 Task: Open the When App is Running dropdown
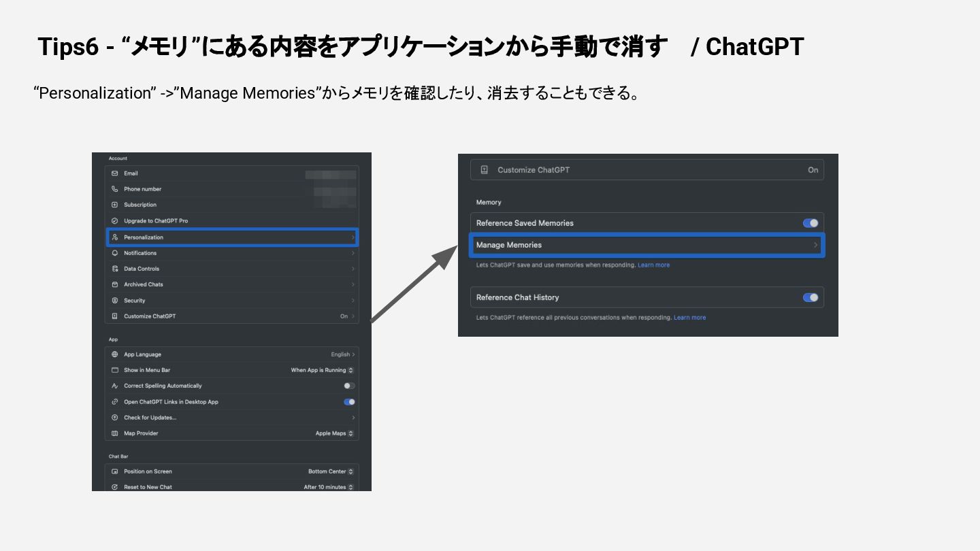pos(323,370)
